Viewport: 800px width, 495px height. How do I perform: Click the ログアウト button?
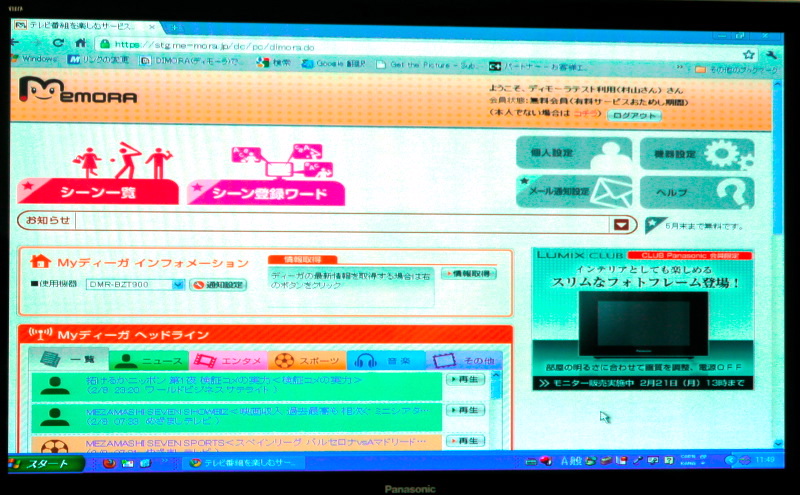point(634,116)
